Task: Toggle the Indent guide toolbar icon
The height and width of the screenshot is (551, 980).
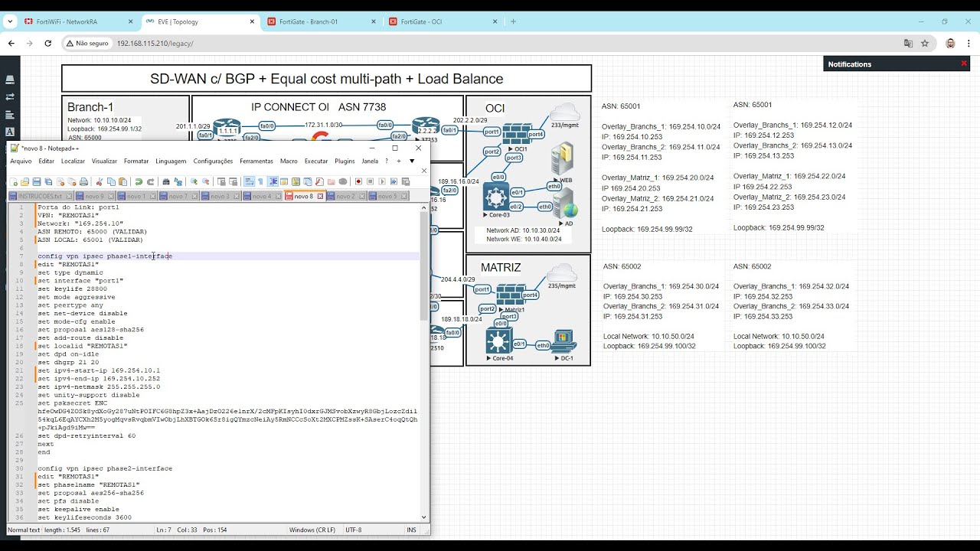Action: 273,182
